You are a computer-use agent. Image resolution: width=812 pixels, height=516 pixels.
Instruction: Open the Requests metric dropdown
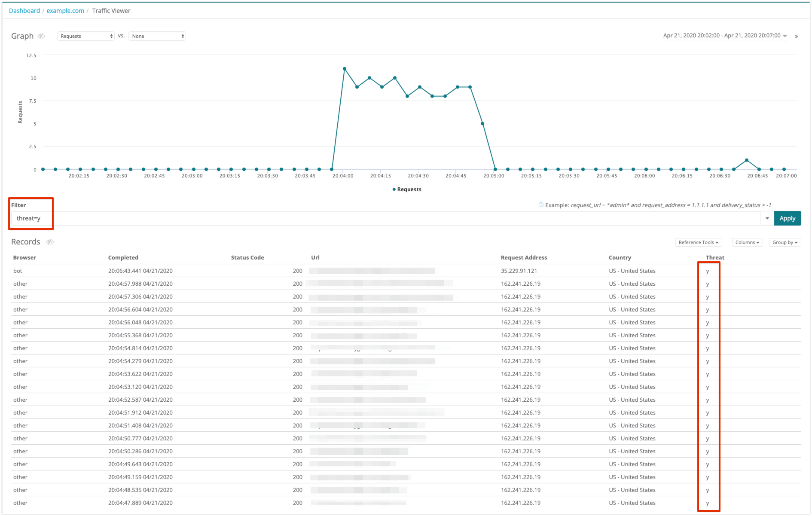pos(86,36)
